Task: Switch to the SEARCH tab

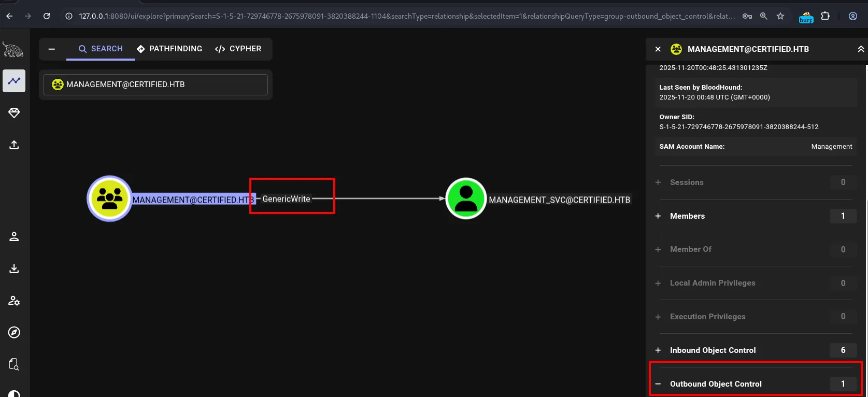Action: click(101, 49)
